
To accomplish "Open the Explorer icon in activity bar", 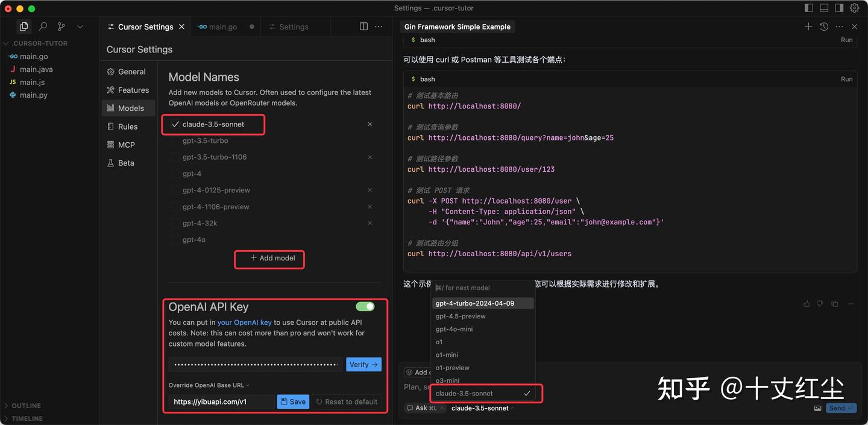I will [24, 27].
